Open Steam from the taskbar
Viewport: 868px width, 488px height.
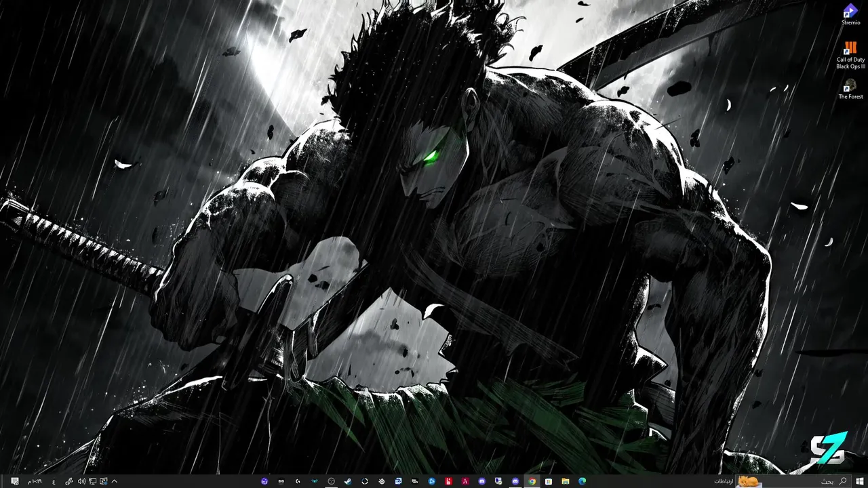click(348, 481)
